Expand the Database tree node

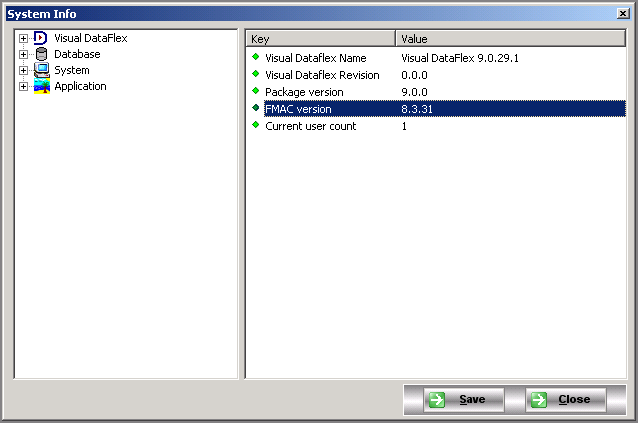[24, 54]
